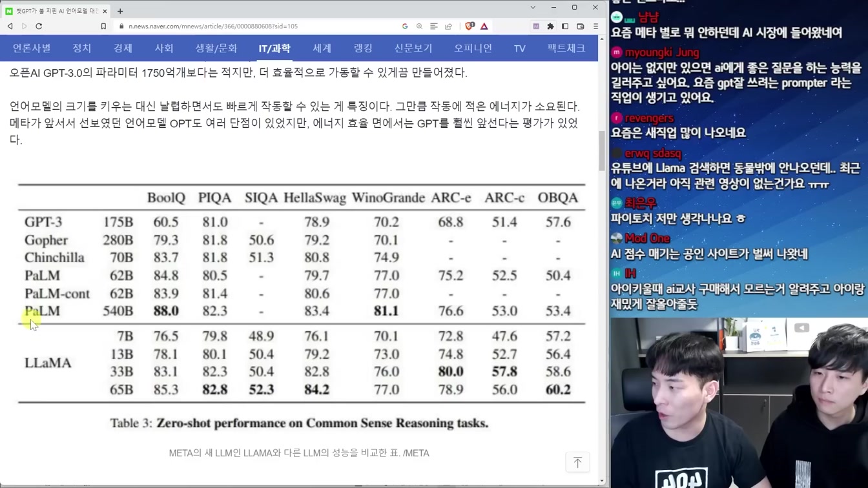Open the Brave Rewards triangle icon
868x488 pixels.
pos(484,26)
